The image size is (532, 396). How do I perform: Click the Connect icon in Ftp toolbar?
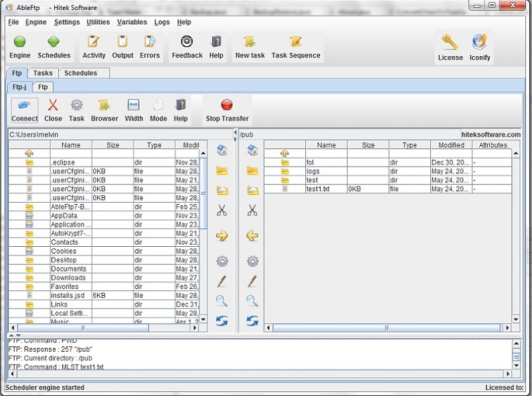(24, 110)
